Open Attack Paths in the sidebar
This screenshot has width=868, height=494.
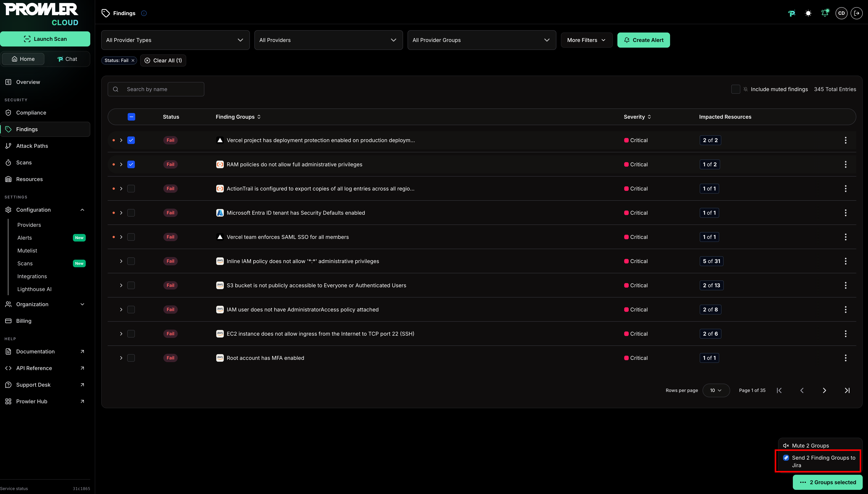click(45, 146)
